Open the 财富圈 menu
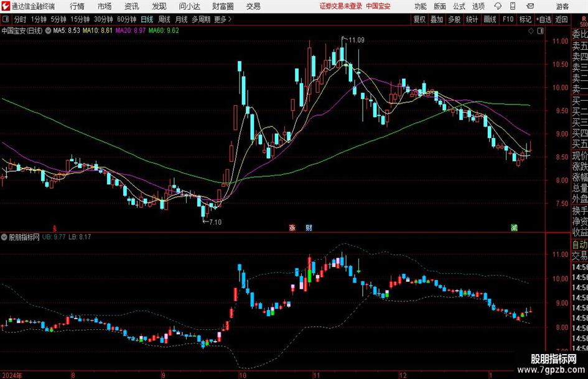This screenshot has width=588, height=379. click(x=223, y=6)
